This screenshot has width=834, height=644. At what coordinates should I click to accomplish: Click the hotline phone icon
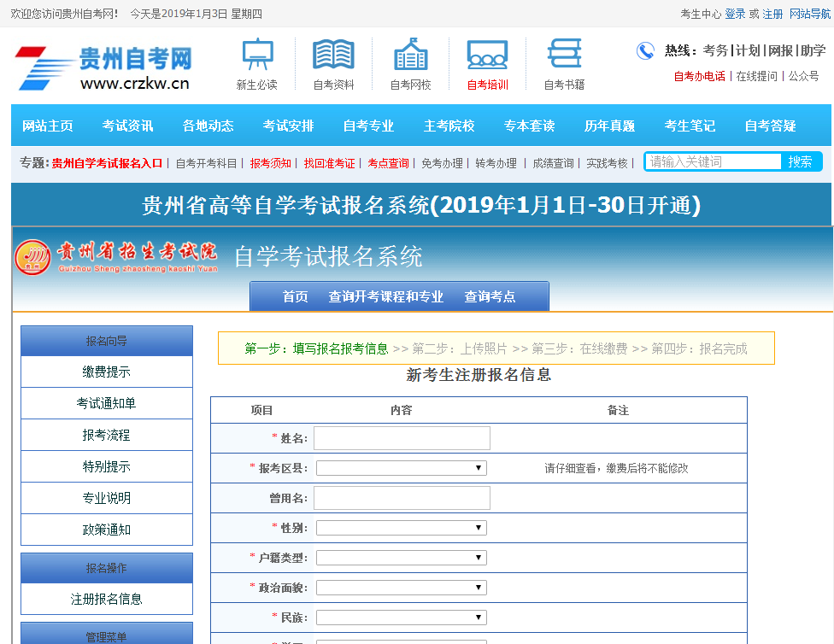(x=645, y=51)
